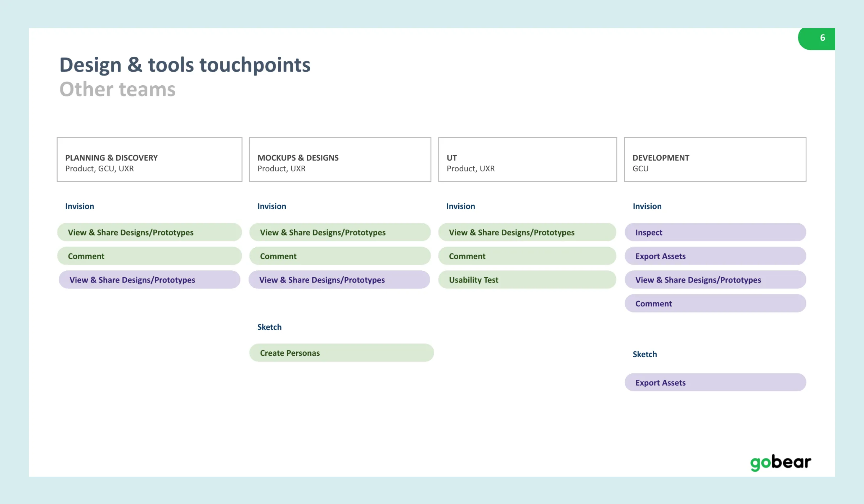Click the DEVELOPMENT header box
Image resolution: width=864 pixels, height=504 pixels.
pos(715,159)
